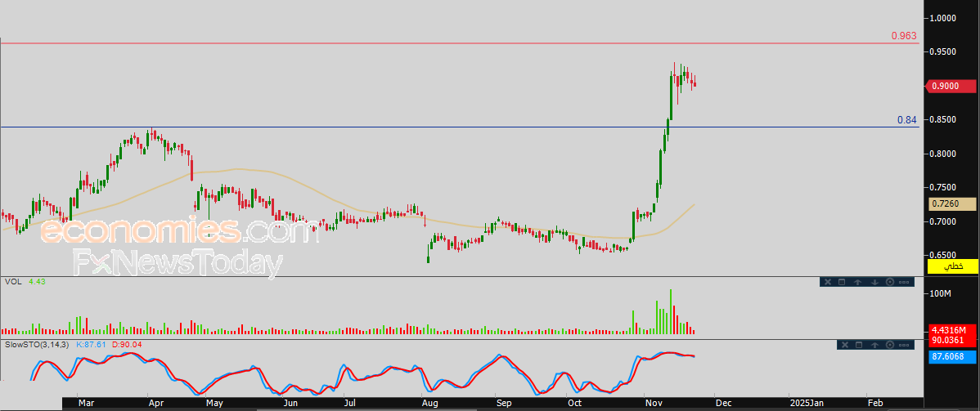Click the 0.7500 price axis label
The image size is (980, 411).
pyautogui.click(x=944, y=187)
